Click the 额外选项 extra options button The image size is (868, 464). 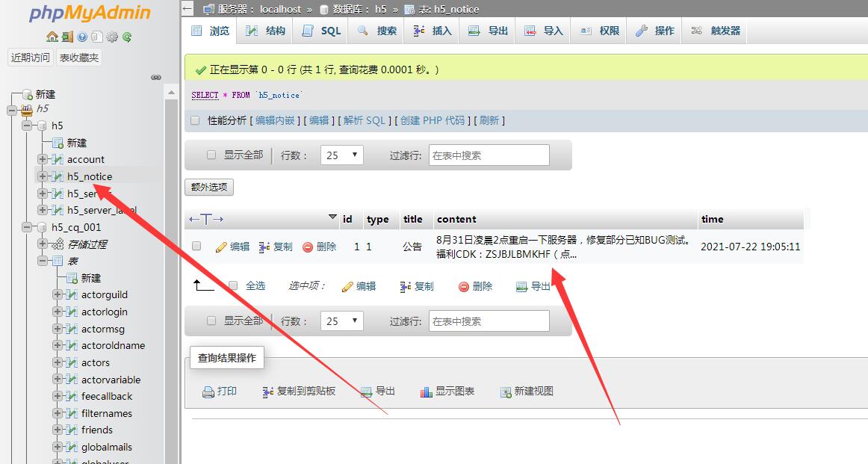pos(209,187)
